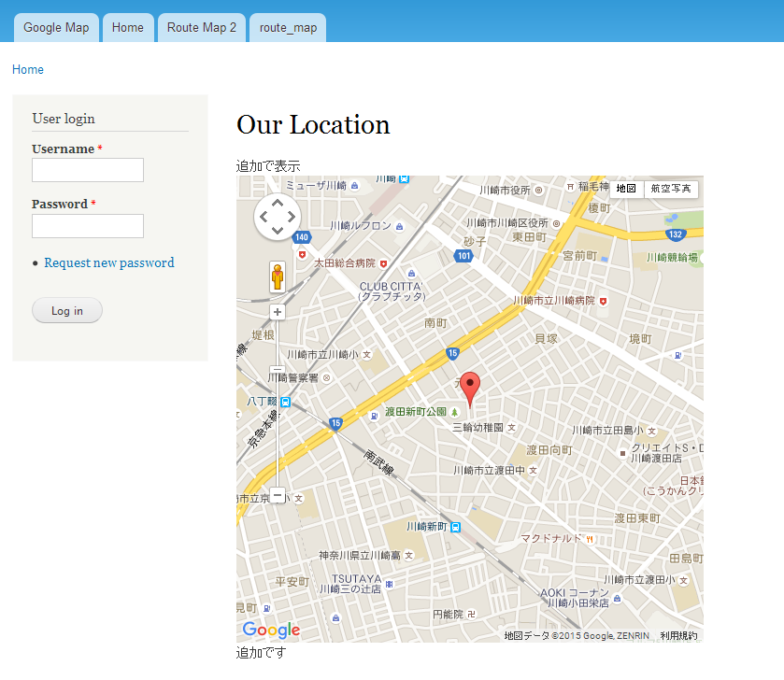The height and width of the screenshot is (680, 784).
Task: Click the 平安町 label on the map
Action: [292, 582]
